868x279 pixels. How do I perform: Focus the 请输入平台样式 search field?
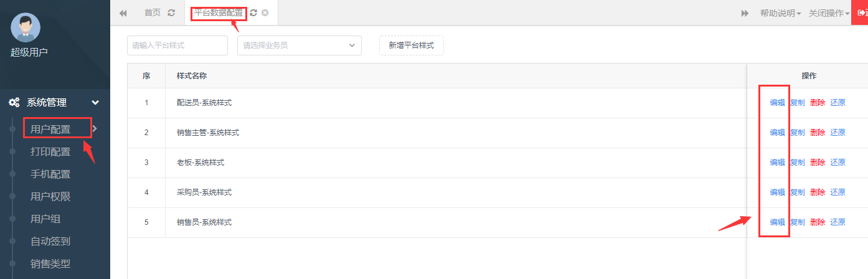[x=177, y=45]
